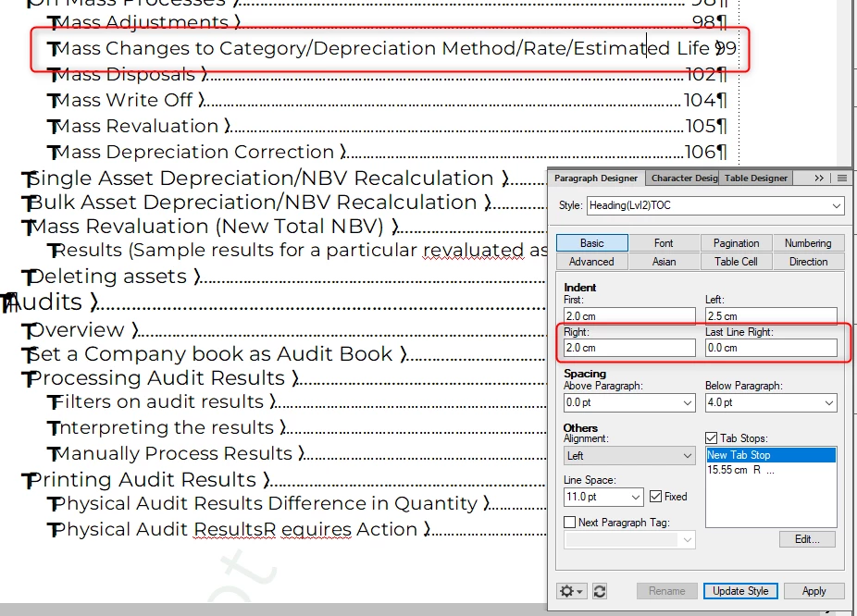
Task: Select the Pagination properties tab
Action: [736, 243]
